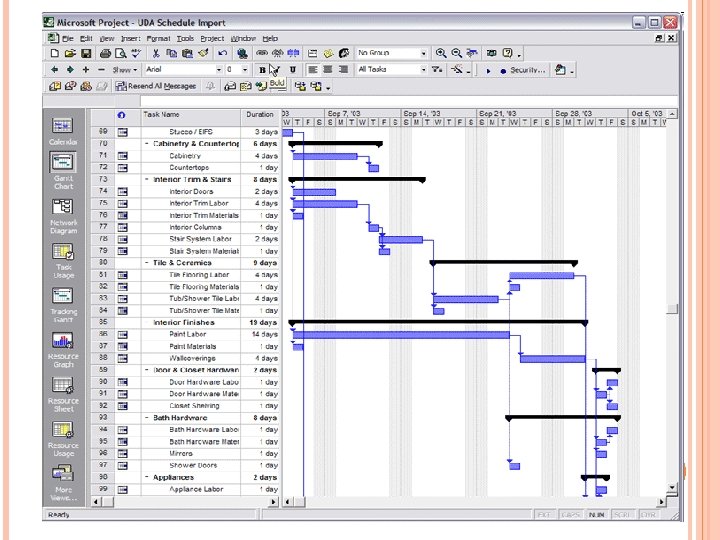Toggle Align Right button

343,70
